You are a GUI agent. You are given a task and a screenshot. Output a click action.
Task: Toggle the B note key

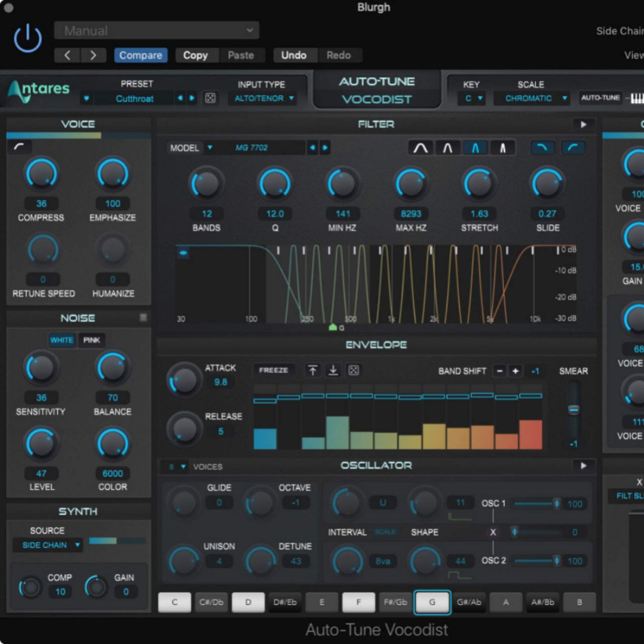tap(580, 602)
